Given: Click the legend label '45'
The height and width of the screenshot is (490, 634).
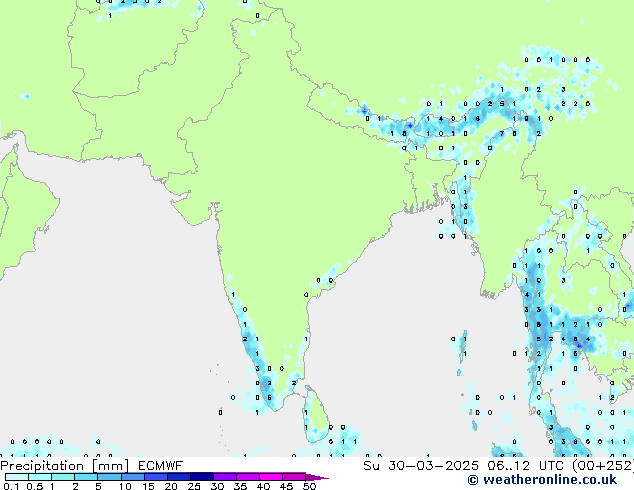Looking at the screenshot, I should point(286,486).
